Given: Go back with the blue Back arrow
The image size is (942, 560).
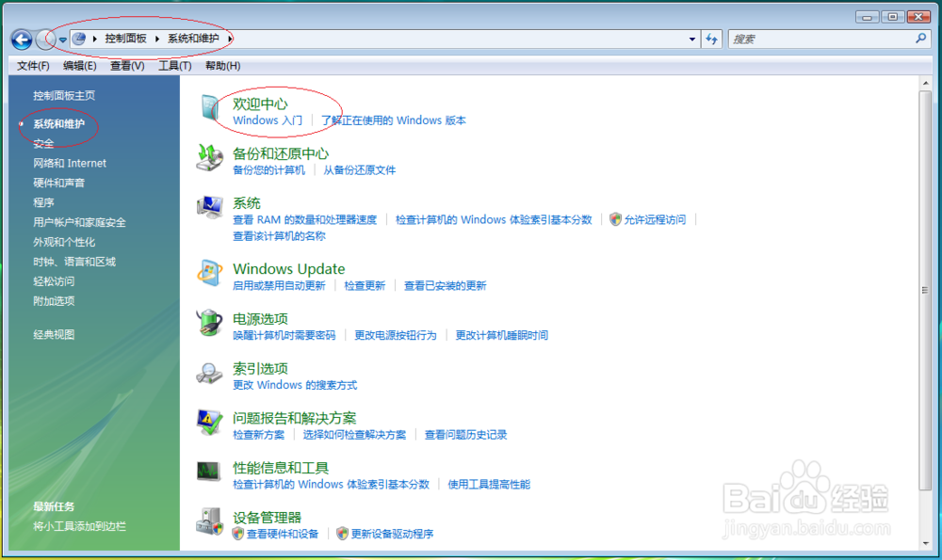Looking at the screenshot, I should [x=22, y=40].
